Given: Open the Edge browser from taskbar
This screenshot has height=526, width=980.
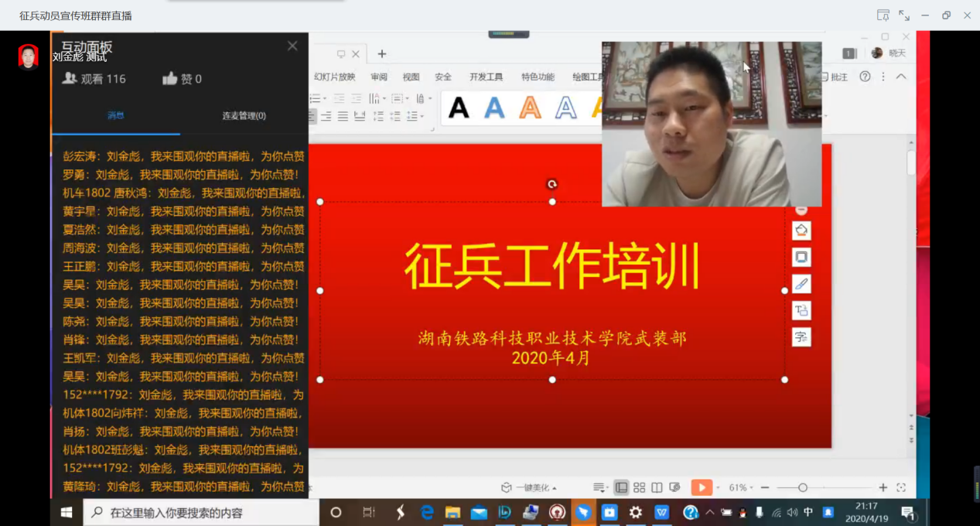Looking at the screenshot, I should point(427,512).
